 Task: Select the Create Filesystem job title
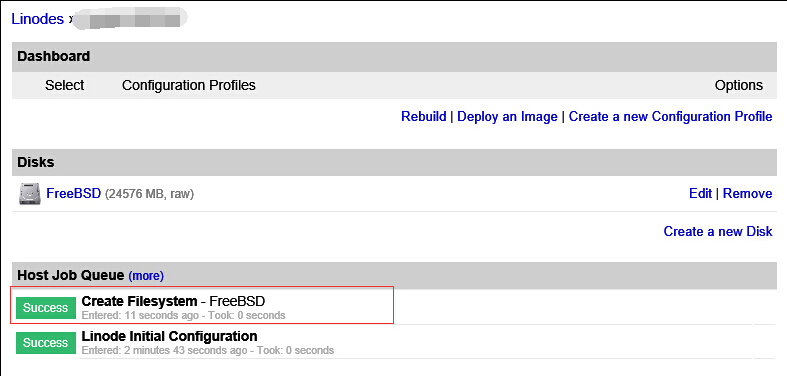139,301
